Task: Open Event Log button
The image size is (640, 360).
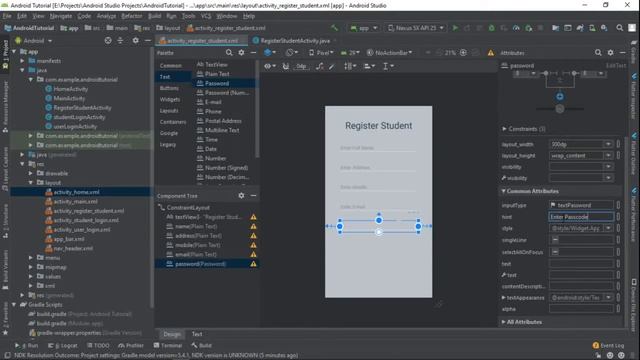Action: (608, 345)
